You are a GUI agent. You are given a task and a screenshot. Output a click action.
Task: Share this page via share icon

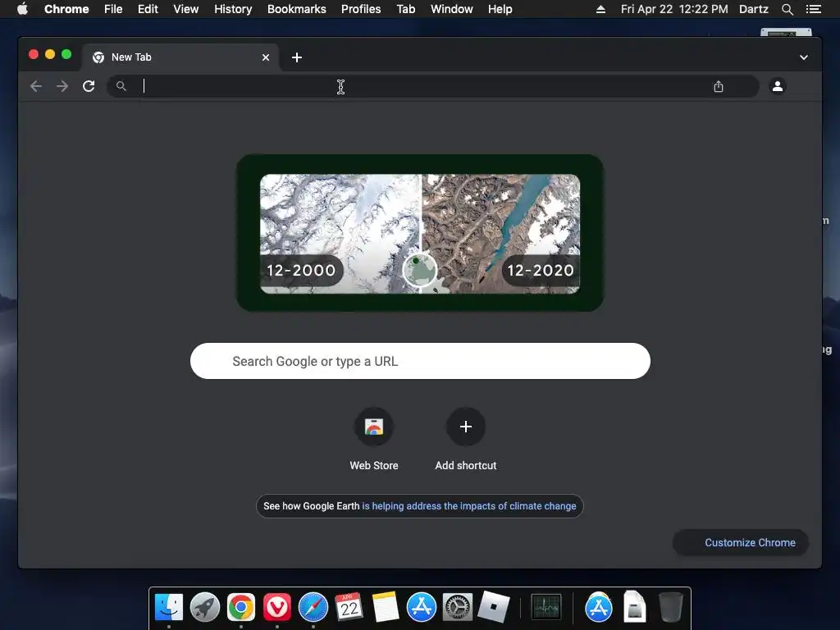point(719,86)
